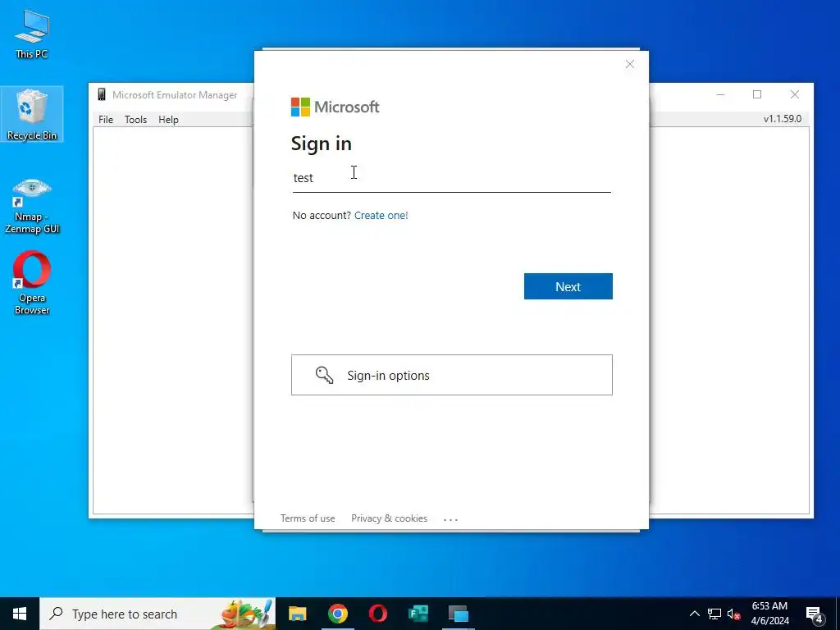This screenshot has height=630, width=840.
Task: Open the Windows Start menu
Action: pos(20,614)
